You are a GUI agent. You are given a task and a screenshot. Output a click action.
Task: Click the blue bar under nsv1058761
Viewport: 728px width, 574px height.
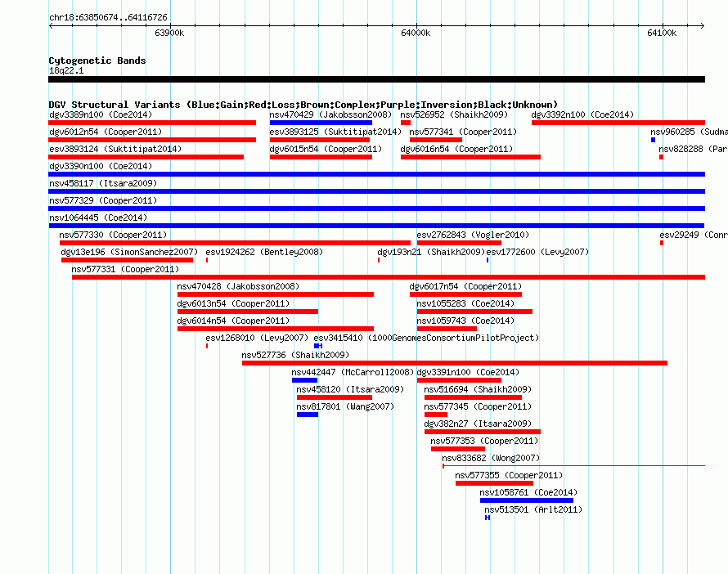527,500
